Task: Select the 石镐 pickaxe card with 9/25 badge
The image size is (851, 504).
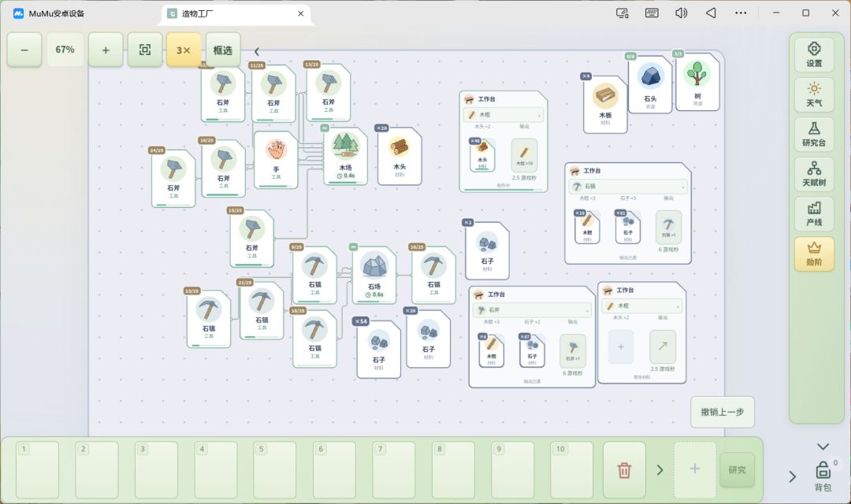Action: coord(314,275)
